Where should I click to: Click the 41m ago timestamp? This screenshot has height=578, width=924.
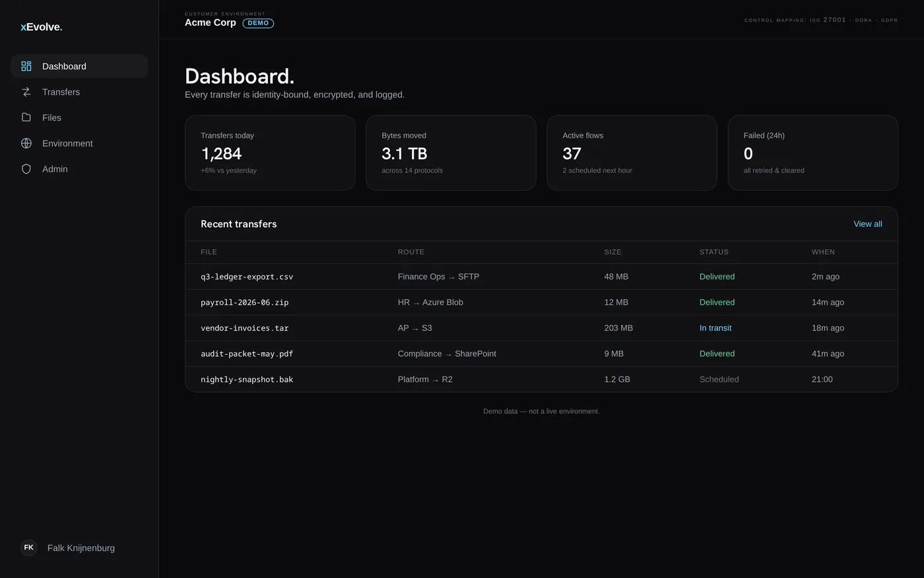[x=828, y=354]
